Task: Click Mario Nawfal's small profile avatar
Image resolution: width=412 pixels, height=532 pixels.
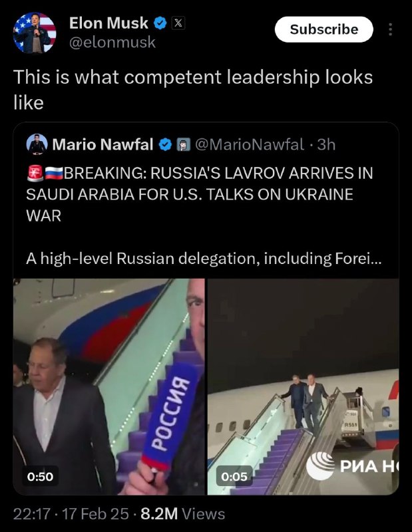Action: click(x=37, y=144)
